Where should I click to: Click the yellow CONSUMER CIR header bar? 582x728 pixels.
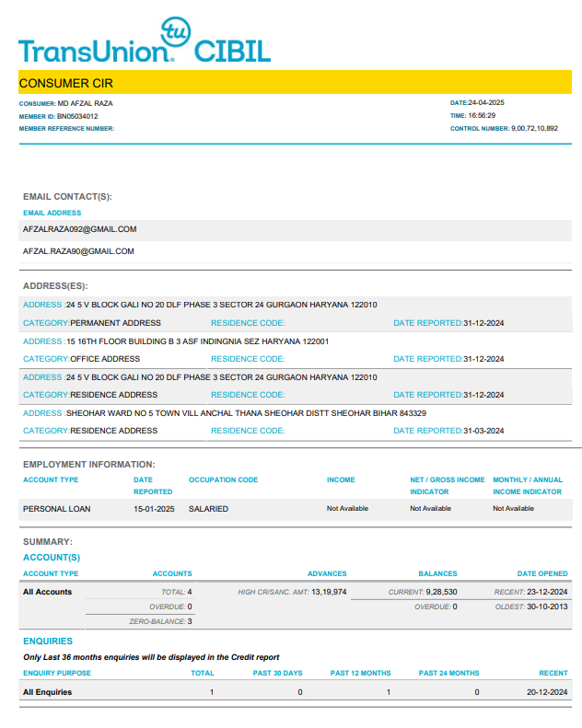[x=290, y=83]
